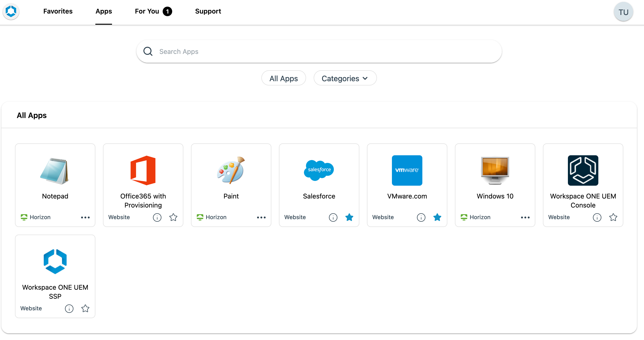Launch the VMware.com app tile icon
Image resolution: width=644 pixels, height=340 pixels.
[x=407, y=170]
